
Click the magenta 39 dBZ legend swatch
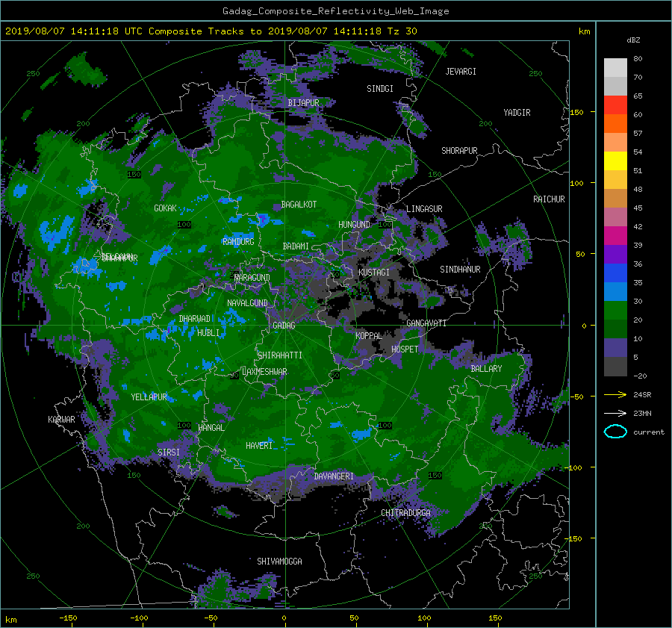[615, 236]
